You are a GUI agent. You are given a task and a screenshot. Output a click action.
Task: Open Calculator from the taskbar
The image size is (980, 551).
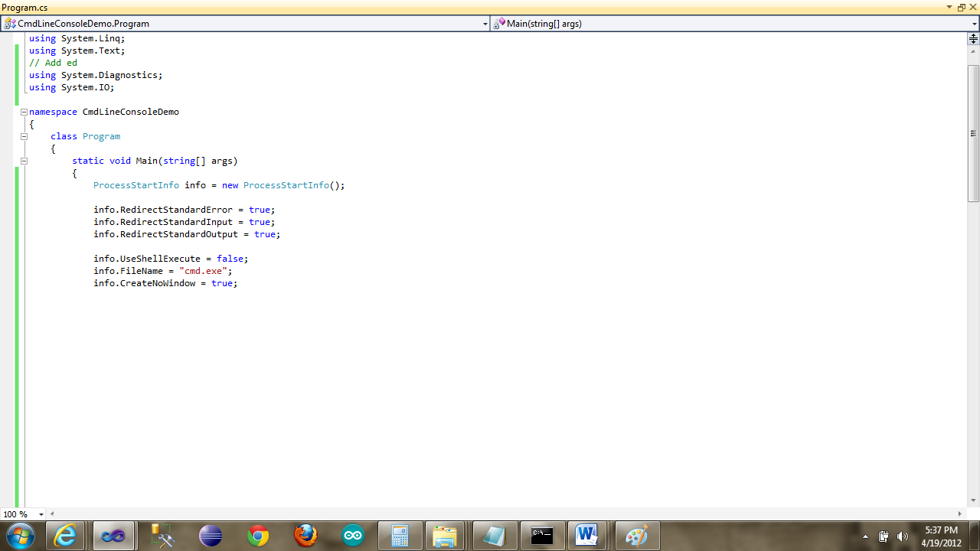pos(400,536)
